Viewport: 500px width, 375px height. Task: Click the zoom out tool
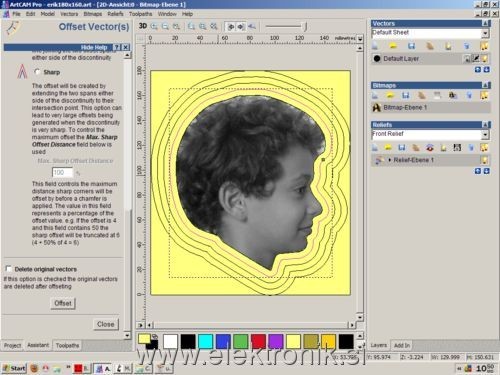165,26
